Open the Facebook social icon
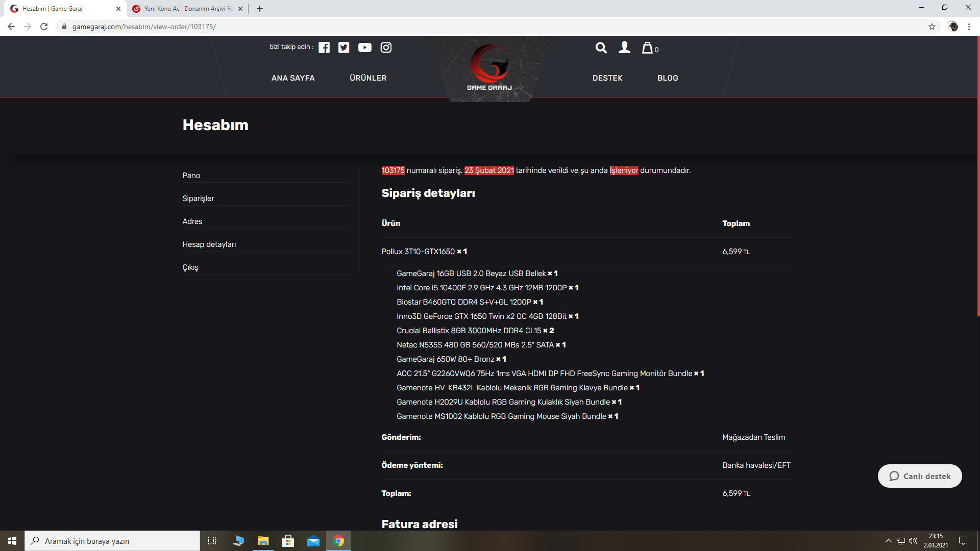 (x=324, y=47)
